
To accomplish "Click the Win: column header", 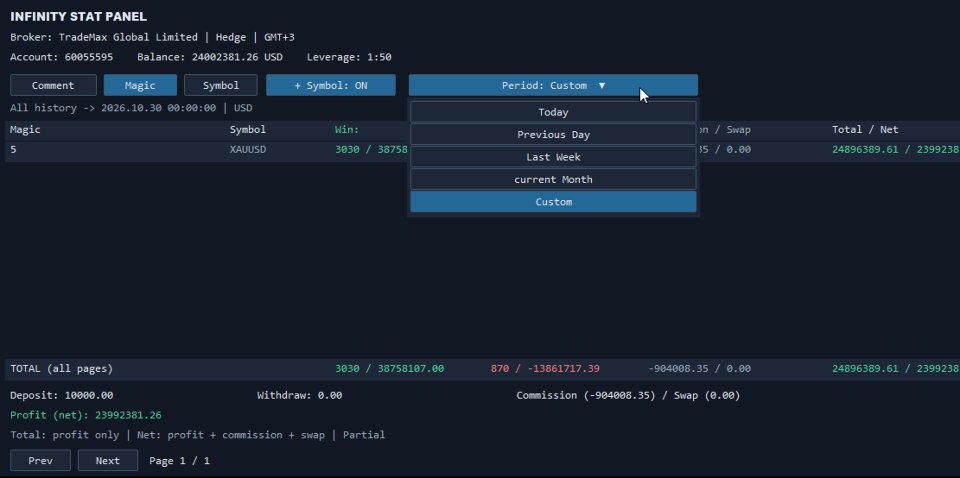I will click(x=347, y=130).
